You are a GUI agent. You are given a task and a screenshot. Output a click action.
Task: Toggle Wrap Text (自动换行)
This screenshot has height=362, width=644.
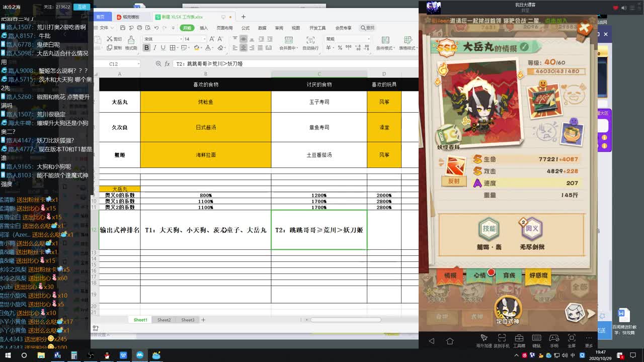310,43
